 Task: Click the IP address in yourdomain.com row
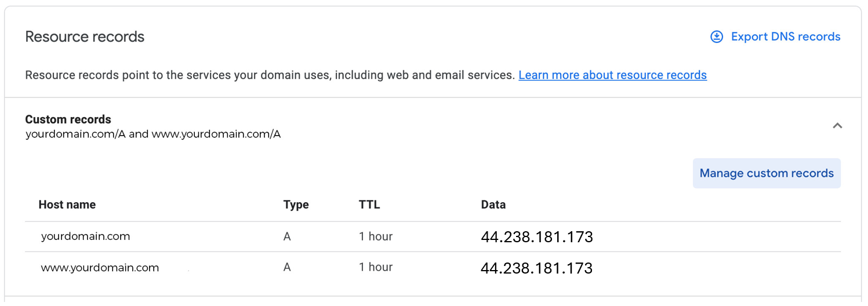coord(536,237)
